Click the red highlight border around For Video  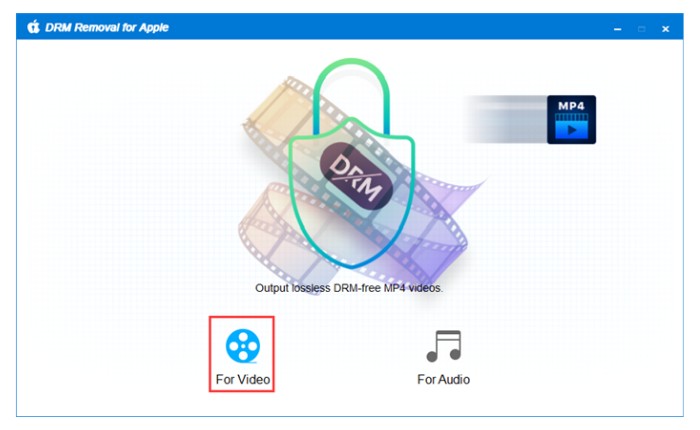pyautogui.click(x=242, y=317)
